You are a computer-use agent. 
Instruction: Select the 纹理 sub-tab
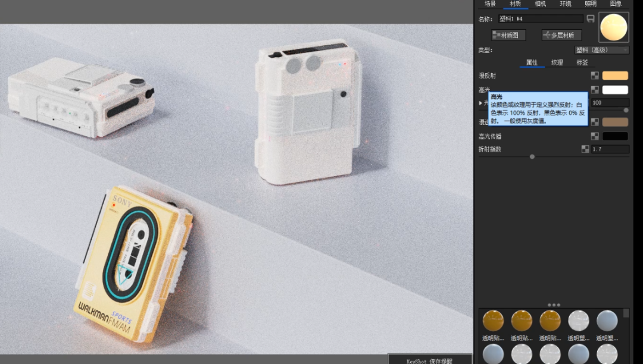tap(557, 62)
